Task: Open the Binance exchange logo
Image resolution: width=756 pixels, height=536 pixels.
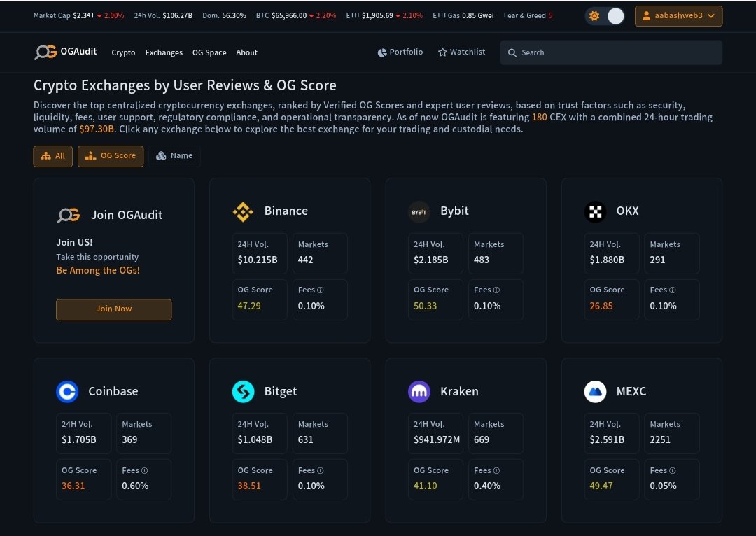Action: pos(243,211)
